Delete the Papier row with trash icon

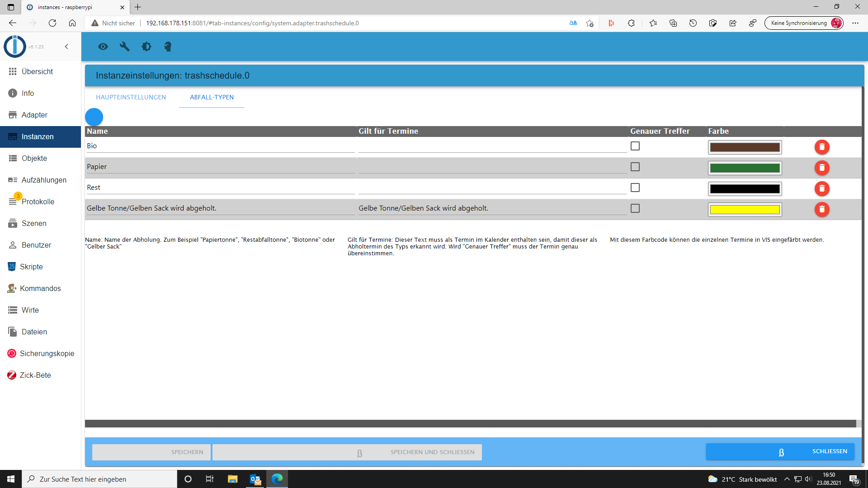click(x=821, y=168)
